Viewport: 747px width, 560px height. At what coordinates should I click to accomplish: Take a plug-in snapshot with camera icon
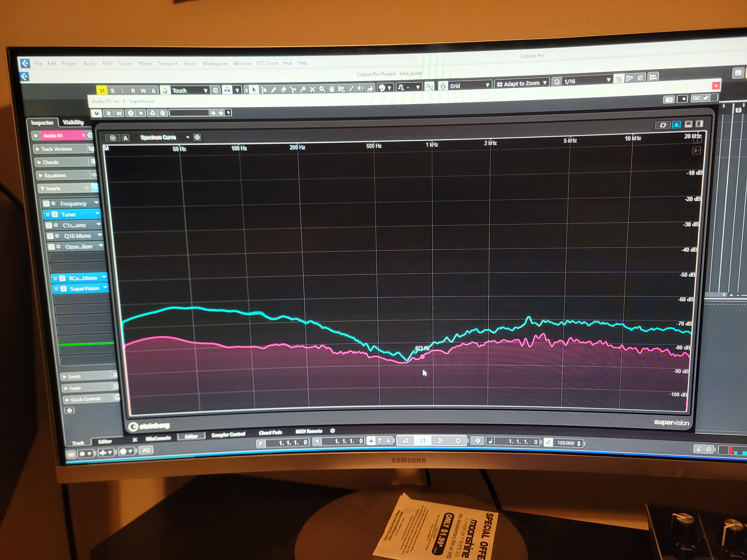669,100
